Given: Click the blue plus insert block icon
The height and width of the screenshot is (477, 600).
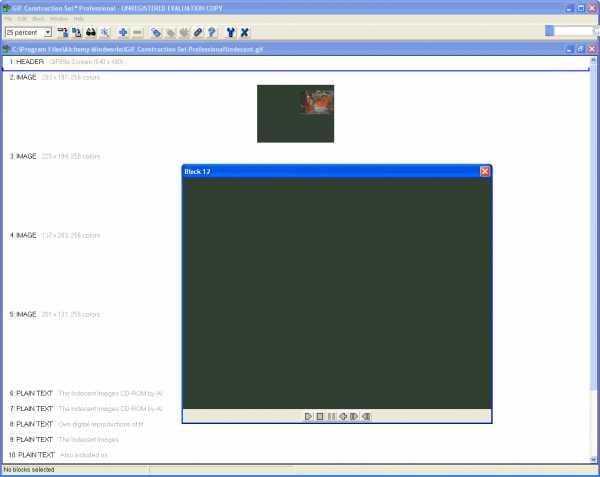Looking at the screenshot, I should pos(123,33).
